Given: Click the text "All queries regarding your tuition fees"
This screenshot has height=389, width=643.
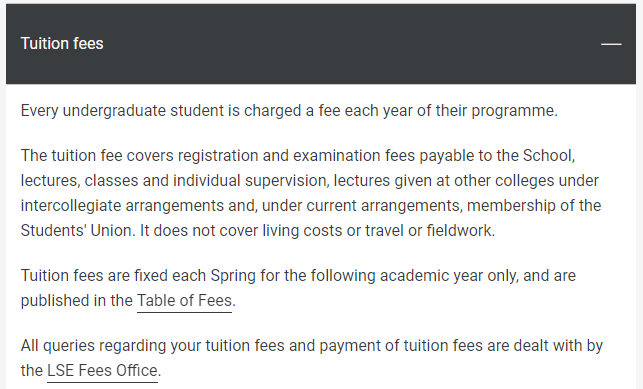Looking at the screenshot, I should [x=152, y=346].
